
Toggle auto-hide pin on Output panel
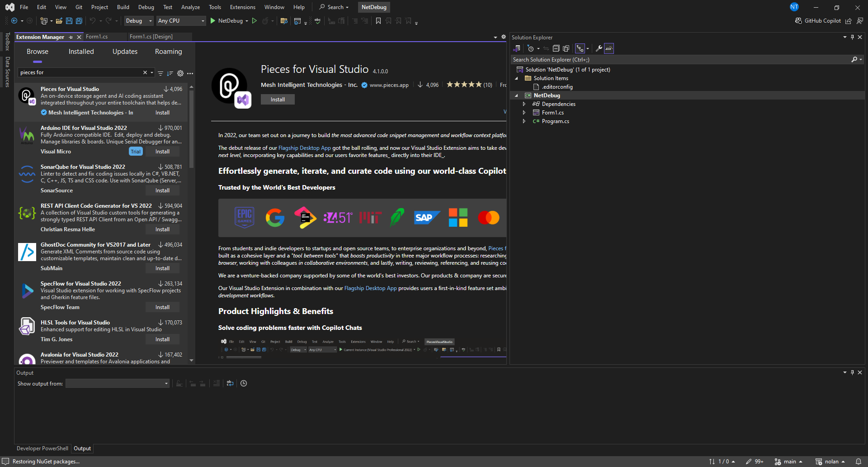coord(852,372)
